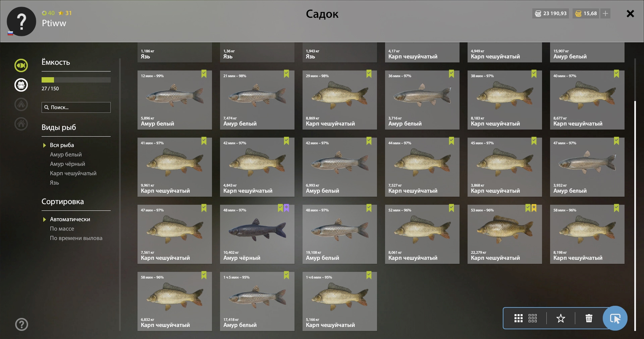Open the help question mark icon
This screenshot has height=339, width=644.
(21, 324)
